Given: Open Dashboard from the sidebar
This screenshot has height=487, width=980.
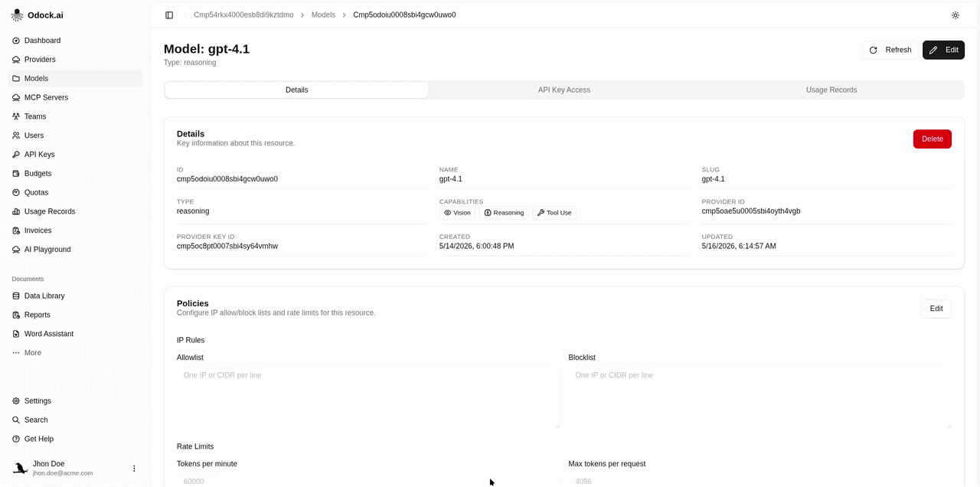Looking at the screenshot, I should tap(75, 41).
